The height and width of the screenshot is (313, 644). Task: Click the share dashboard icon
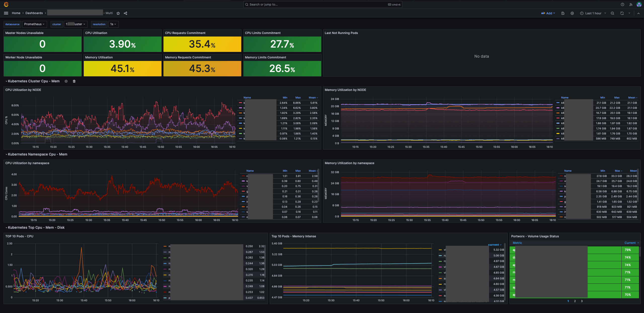tap(125, 13)
